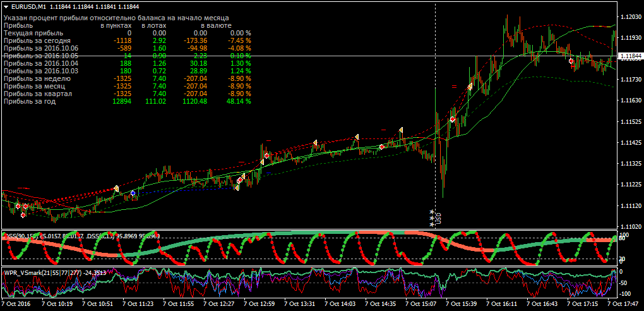Click the '7 Oct 10:19' time axis label
The height and width of the screenshot is (311, 644).
click(58, 304)
